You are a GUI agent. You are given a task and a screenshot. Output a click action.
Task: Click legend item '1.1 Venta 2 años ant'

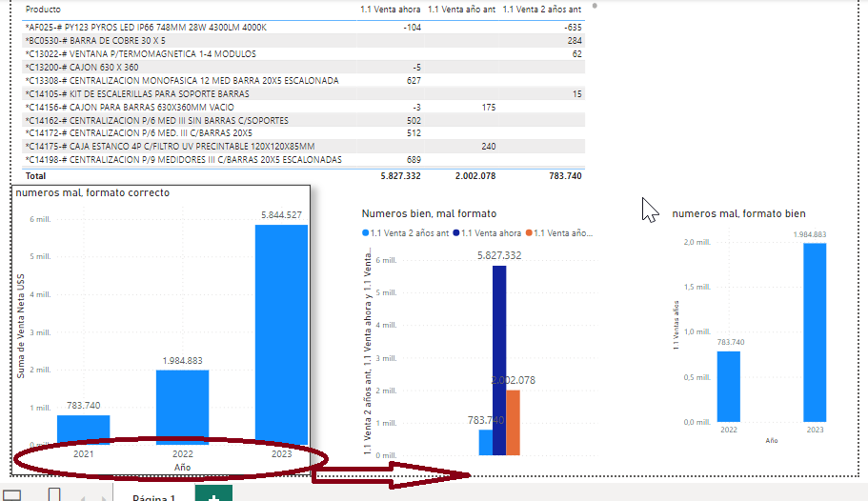405,233
